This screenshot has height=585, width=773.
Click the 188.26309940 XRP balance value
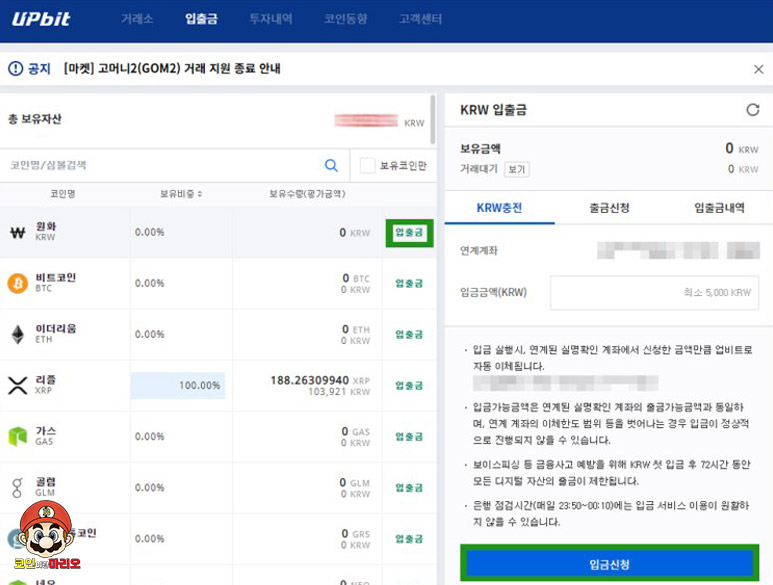[310, 380]
